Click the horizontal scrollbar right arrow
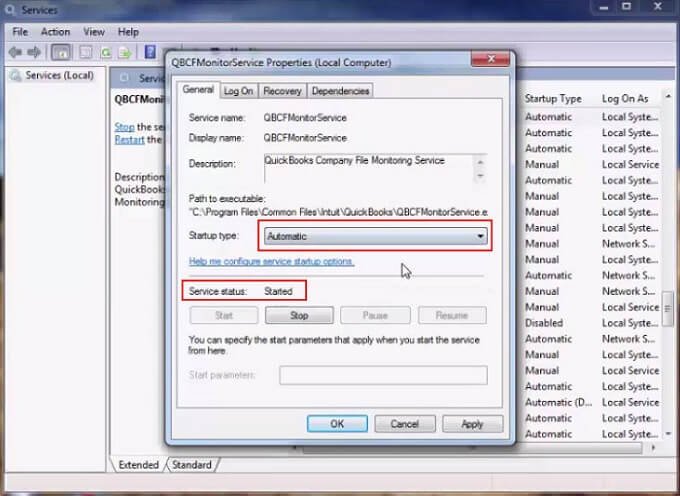Screen dimensions: 680x496 (x=653, y=447)
